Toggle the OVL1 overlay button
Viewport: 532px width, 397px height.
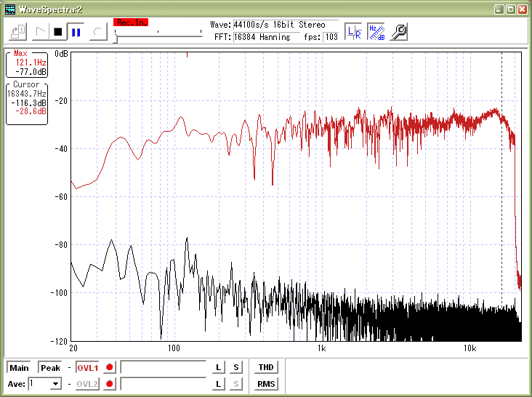click(86, 368)
